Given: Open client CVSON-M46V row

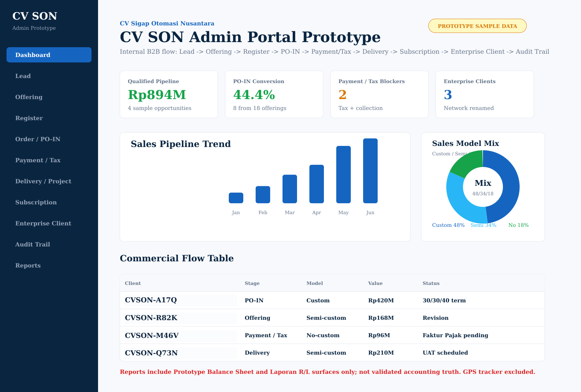Looking at the screenshot, I should coord(332,335).
